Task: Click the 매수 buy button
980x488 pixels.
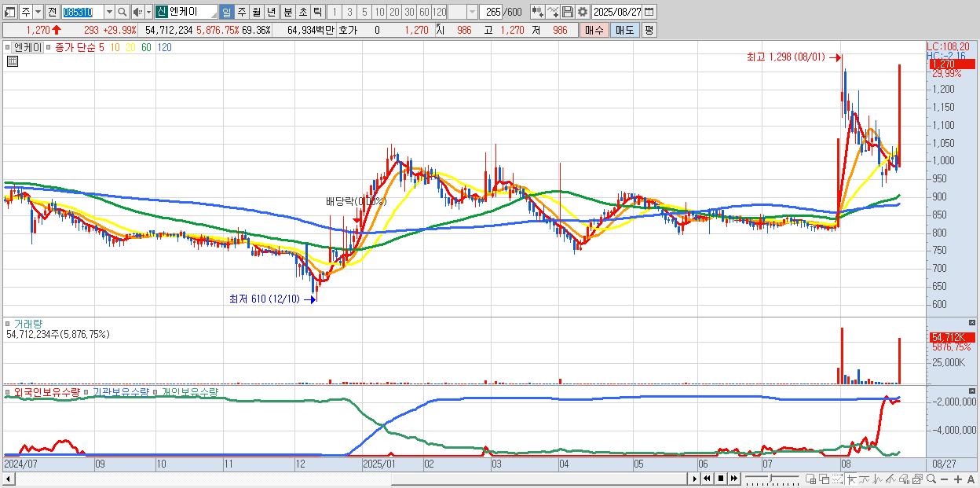Action: click(594, 30)
